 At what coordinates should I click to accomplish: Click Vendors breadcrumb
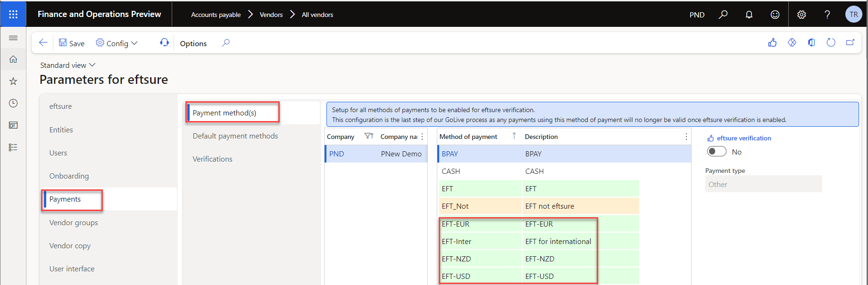(271, 15)
